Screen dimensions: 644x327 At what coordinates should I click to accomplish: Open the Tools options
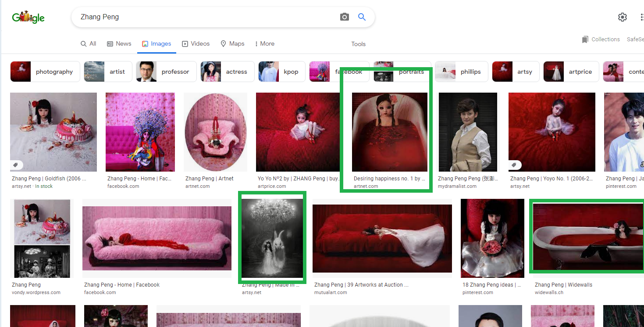click(358, 44)
